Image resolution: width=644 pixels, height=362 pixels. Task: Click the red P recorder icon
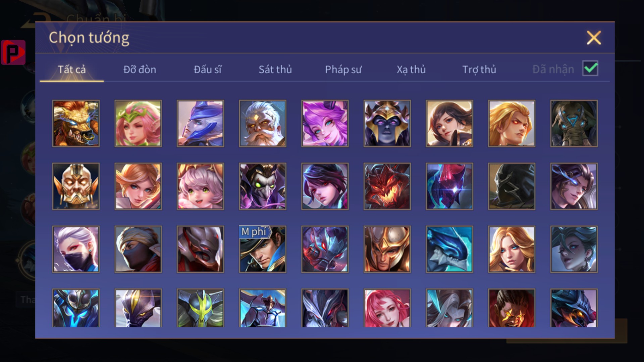pyautogui.click(x=13, y=52)
